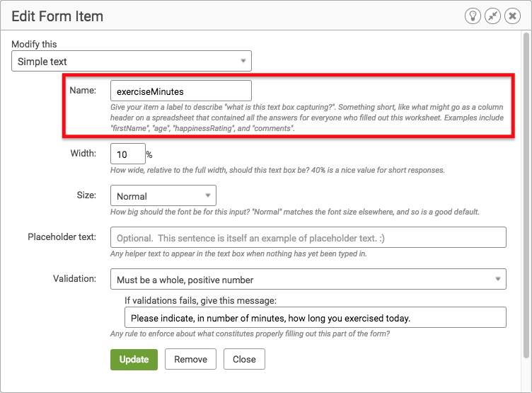Click the 'Width:' field label
Image resolution: width=532 pixels, height=393 pixels.
tap(83, 154)
